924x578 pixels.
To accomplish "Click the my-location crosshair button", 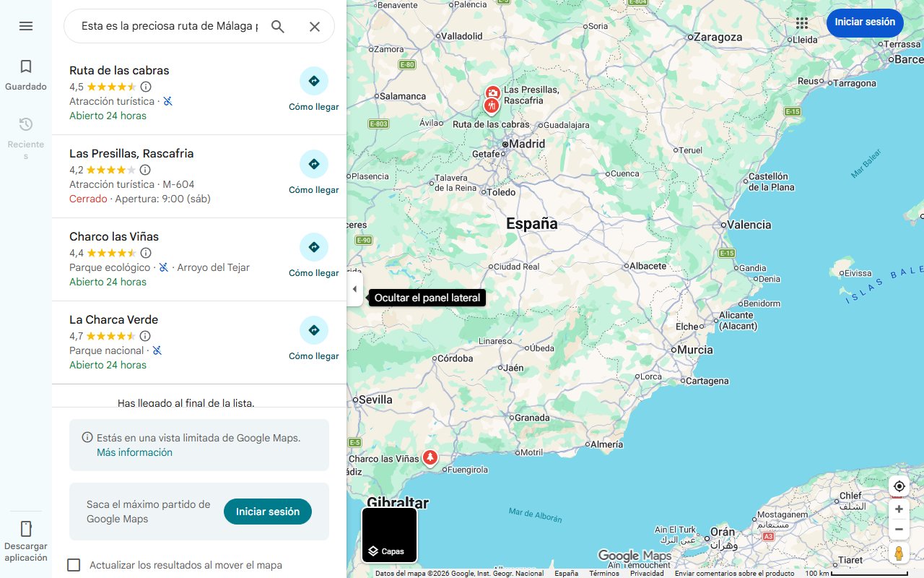I will click(x=899, y=486).
